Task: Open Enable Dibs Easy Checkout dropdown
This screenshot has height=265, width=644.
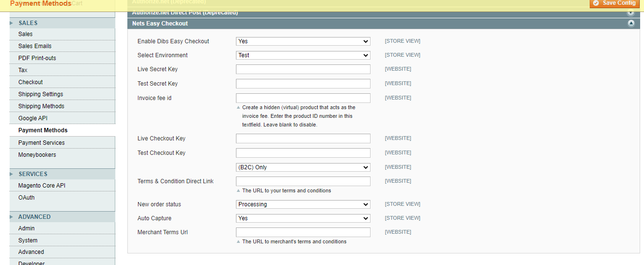Action: click(x=303, y=41)
